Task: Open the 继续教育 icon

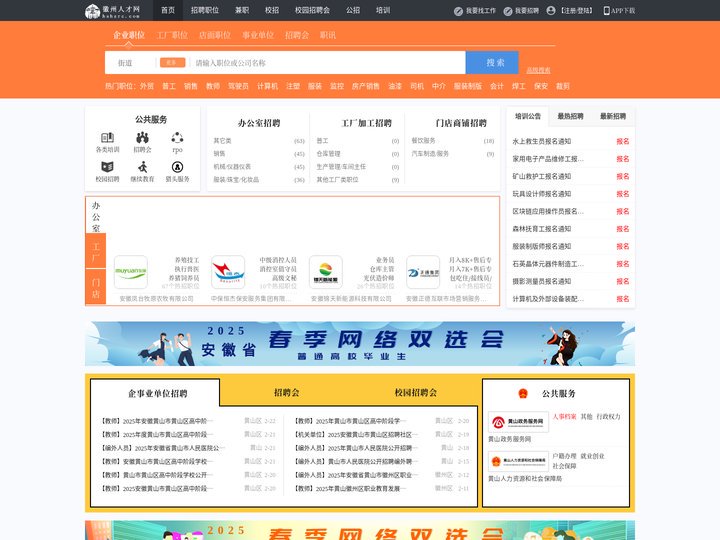Action: point(142,167)
